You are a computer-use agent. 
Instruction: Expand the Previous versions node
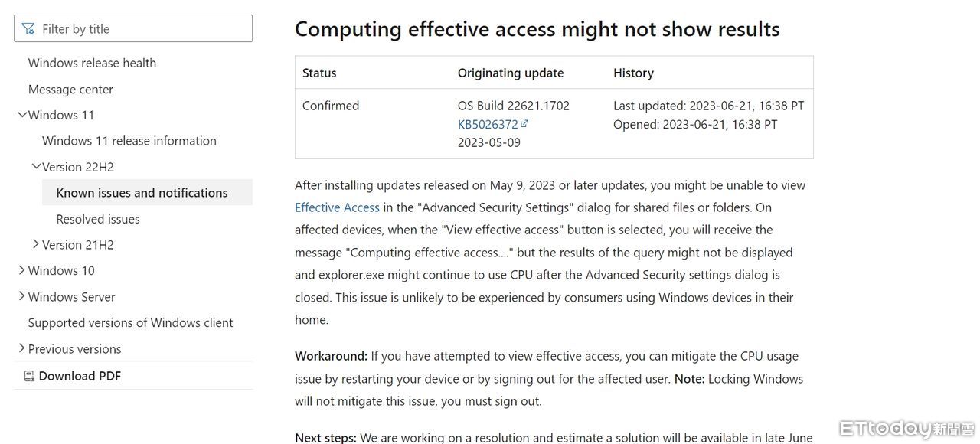[x=22, y=349]
